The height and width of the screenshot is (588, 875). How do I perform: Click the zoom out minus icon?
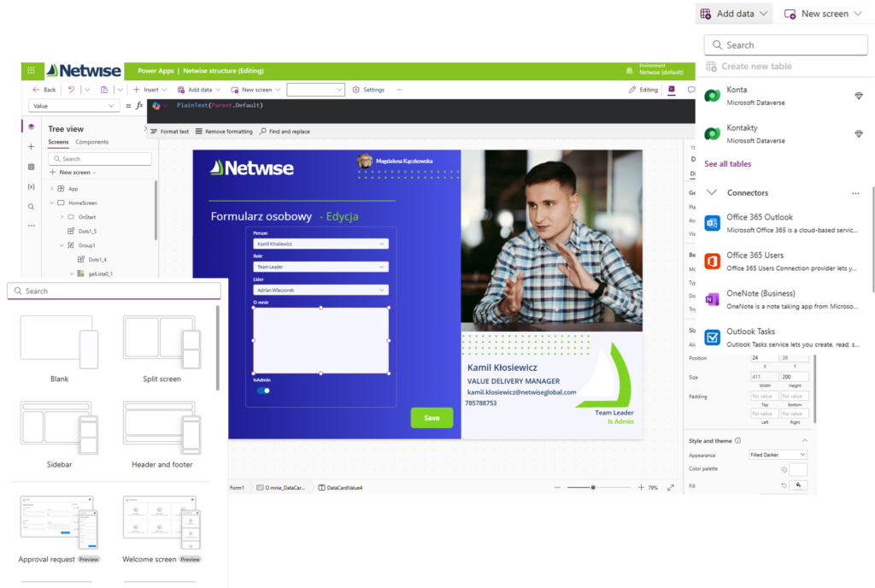coord(557,488)
